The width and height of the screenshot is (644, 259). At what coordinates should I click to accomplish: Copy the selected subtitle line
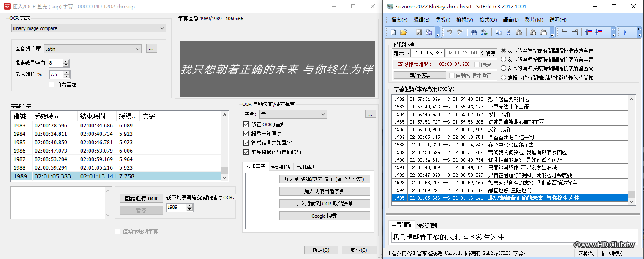coord(500,32)
